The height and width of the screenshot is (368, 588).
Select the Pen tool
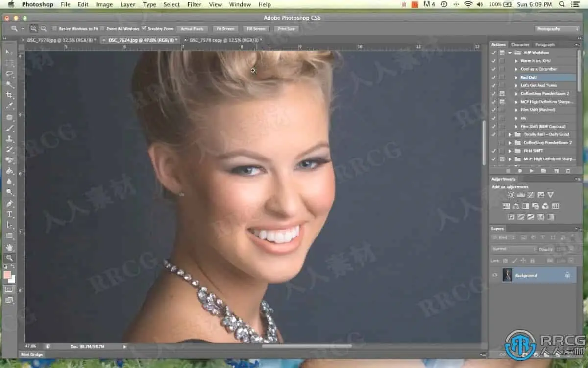[9, 204]
